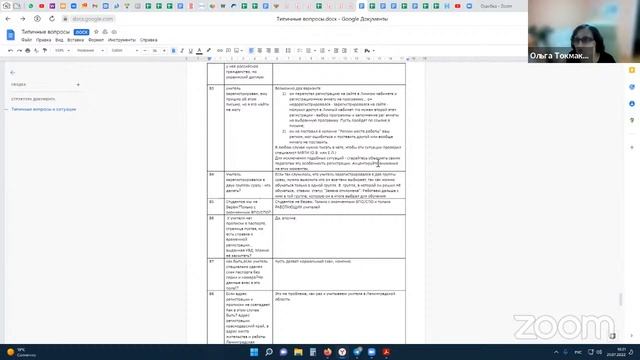The width and height of the screenshot is (640, 360).
Task: Align text center
Action: [260, 51]
